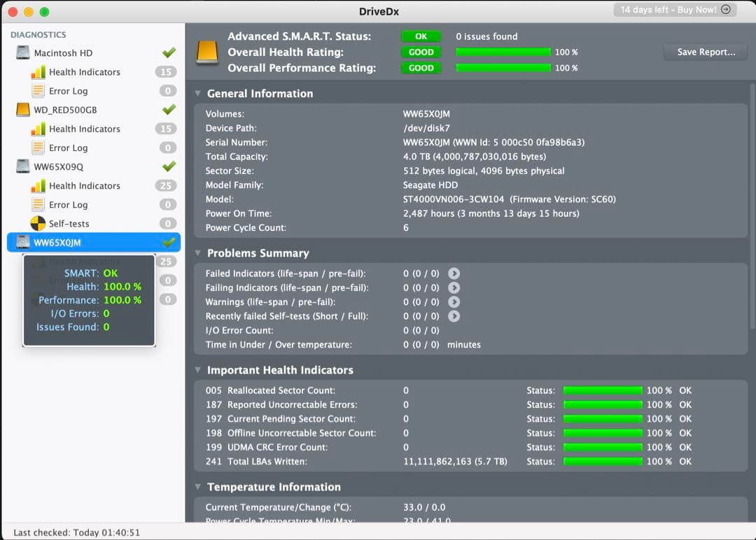
Task: Show details for Warnings arrow
Action: (x=454, y=302)
